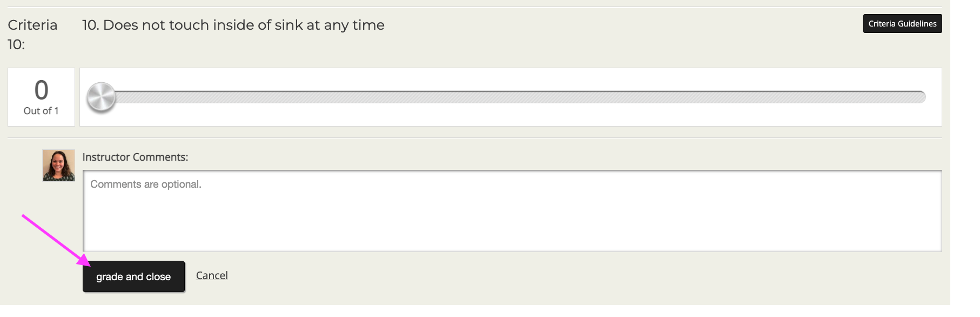Image resolution: width=980 pixels, height=317 pixels.
Task: Click the bottom-right corner of the comments box
Action: click(x=938, y=248)
